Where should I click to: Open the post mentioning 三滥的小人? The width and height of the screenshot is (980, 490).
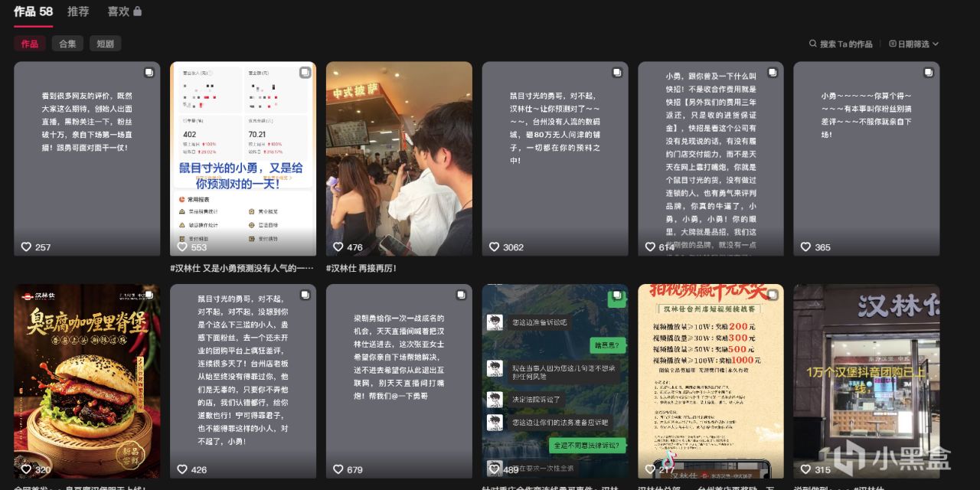point(243,381)
